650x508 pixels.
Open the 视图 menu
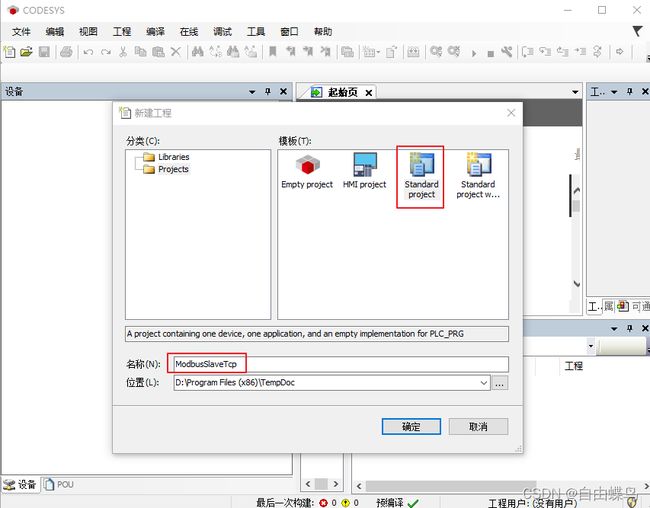click(x=88, y=32)
